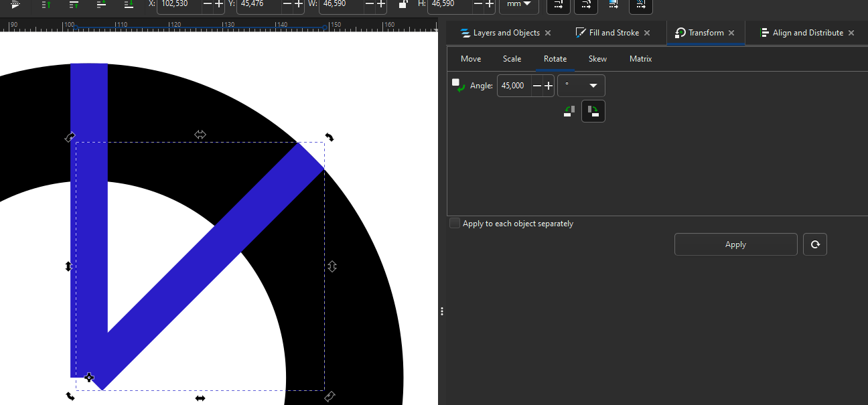
Task: Close the Align and Distribute tab
Action: [851, 33]
